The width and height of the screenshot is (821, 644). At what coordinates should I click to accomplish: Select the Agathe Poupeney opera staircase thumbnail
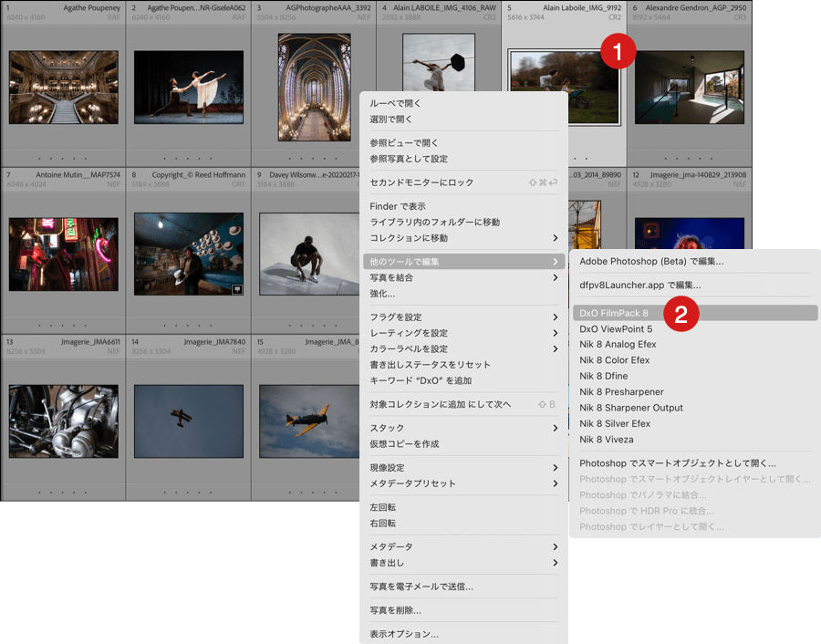tap(63, 87)
